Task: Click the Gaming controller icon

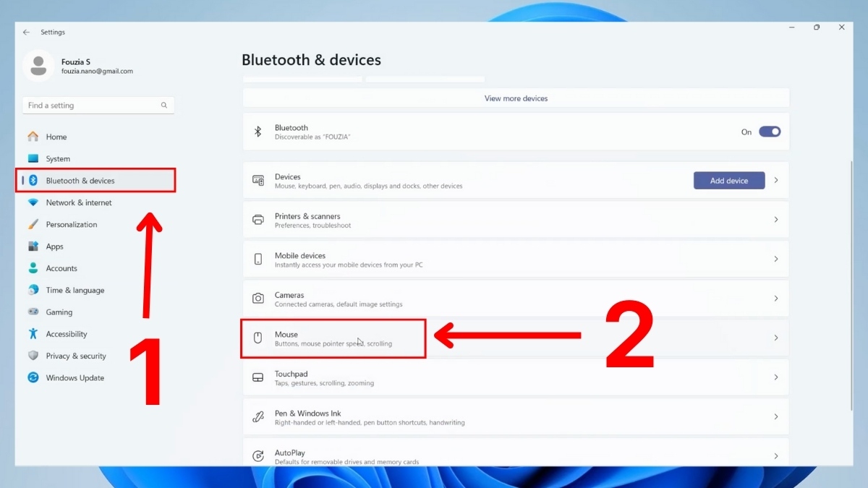Action: [33, 312]
